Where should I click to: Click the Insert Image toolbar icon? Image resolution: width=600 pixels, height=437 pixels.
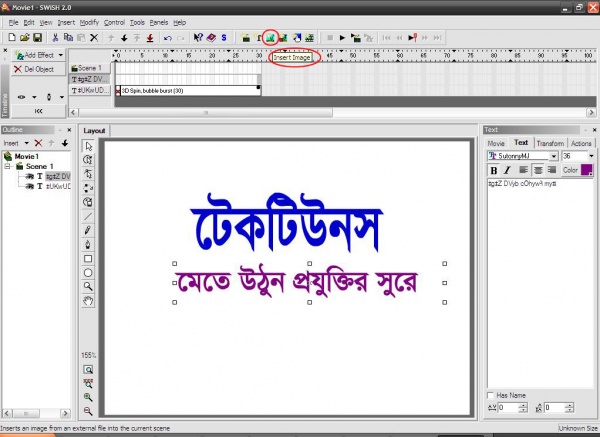(x=271, y=38)
